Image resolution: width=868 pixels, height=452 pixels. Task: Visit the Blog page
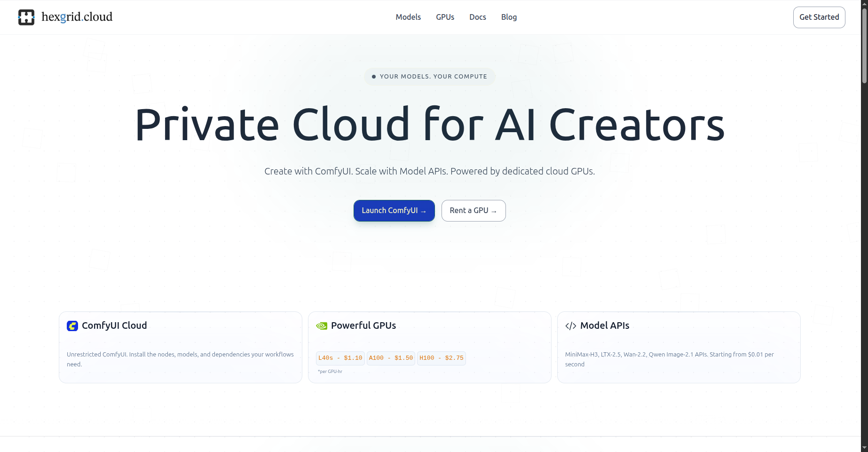pyautogui.click(x=509, y=17)
